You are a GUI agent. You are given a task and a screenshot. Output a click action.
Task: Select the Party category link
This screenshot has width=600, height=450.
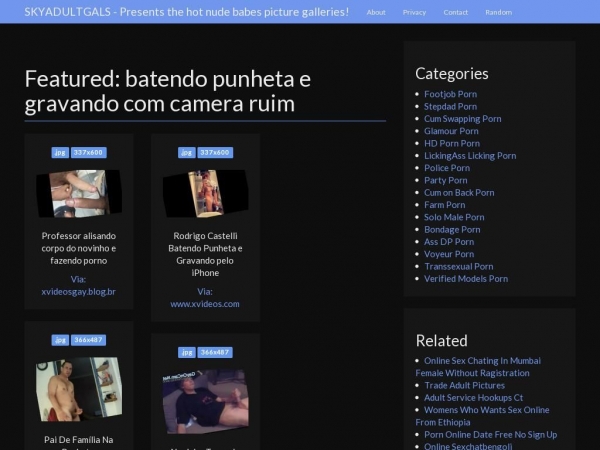445,180
